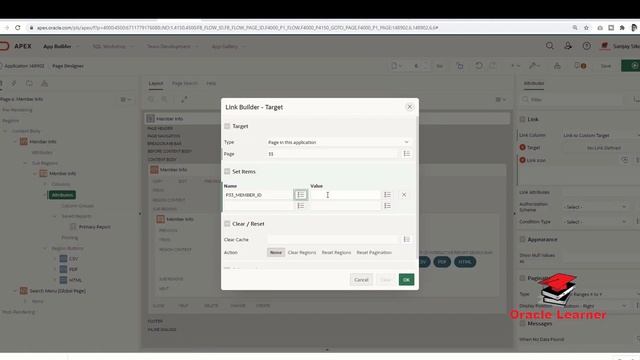
Task: Select Reset Regions action
Action: [x=336, y=252]
